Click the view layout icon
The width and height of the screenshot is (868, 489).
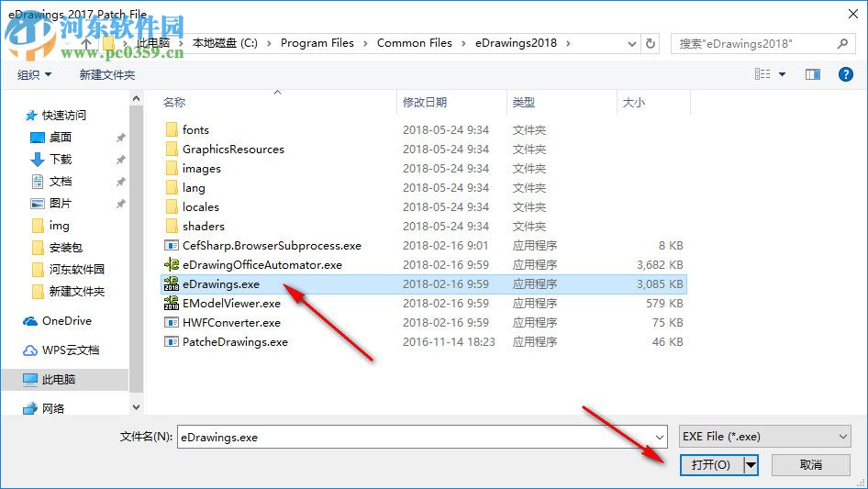[x=762, y=74]
